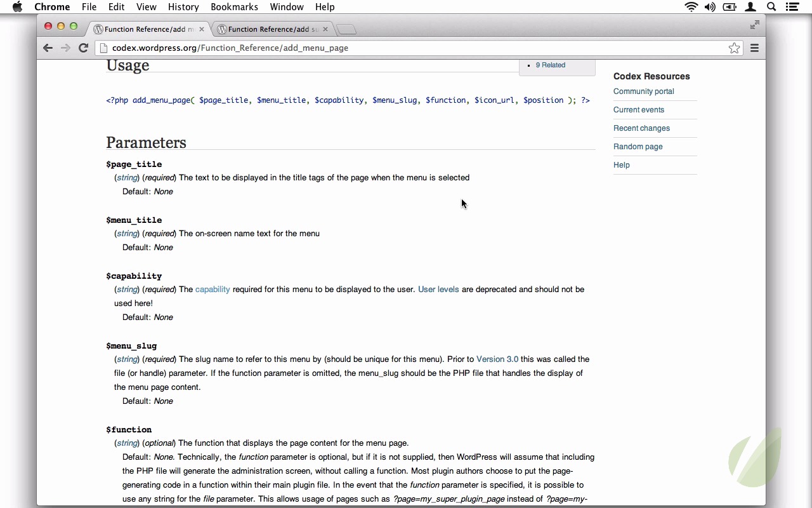Jump to the 9 Related contents link
The width and height of the screenshot is (812, 508).
[x=551, y=65]
